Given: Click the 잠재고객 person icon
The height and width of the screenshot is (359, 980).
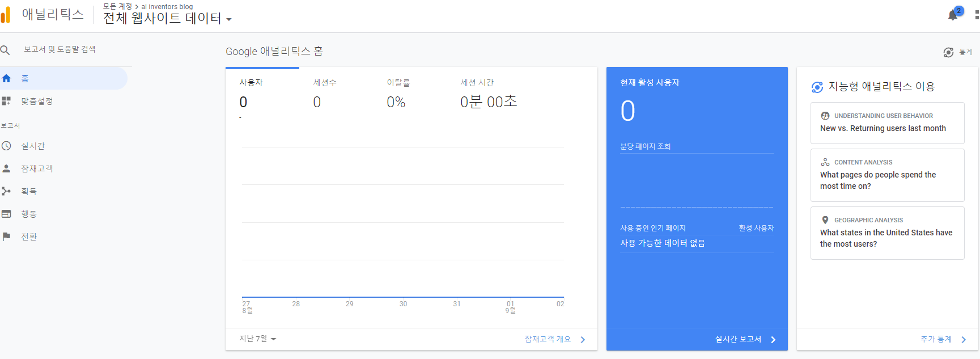Looking at the screenshot, I should point(6,168).
